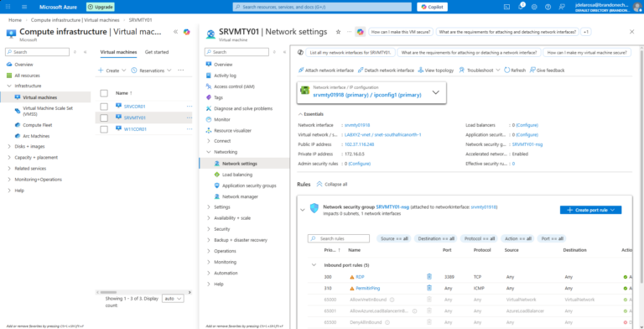The width and height of the screenshot is (644, 329).
Task: Close the Network settings blade
Action: pyautogui.click(x=631, y=32)
